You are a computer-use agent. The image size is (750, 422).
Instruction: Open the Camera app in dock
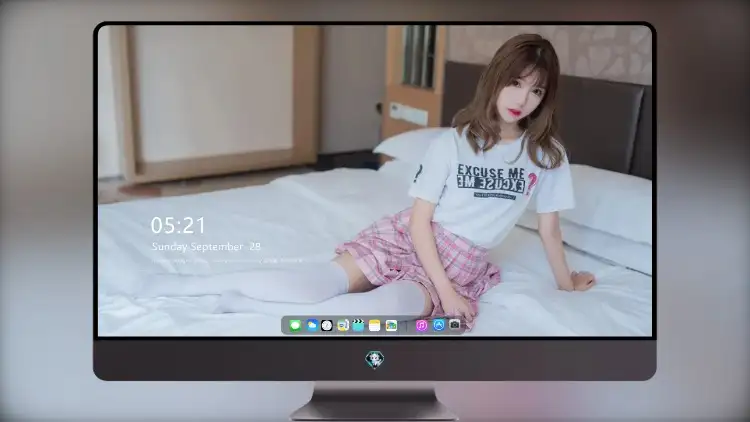click(455, 325)
